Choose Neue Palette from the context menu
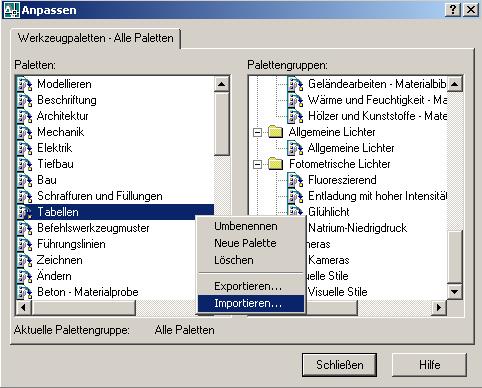This screenshot has width=482, height=388. click(245, 243)
